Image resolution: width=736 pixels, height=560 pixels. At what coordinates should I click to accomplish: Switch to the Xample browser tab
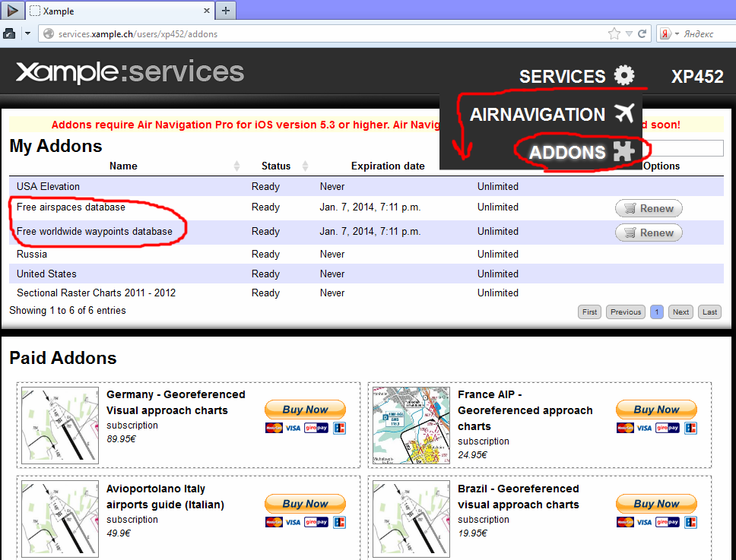pos(118,11)
